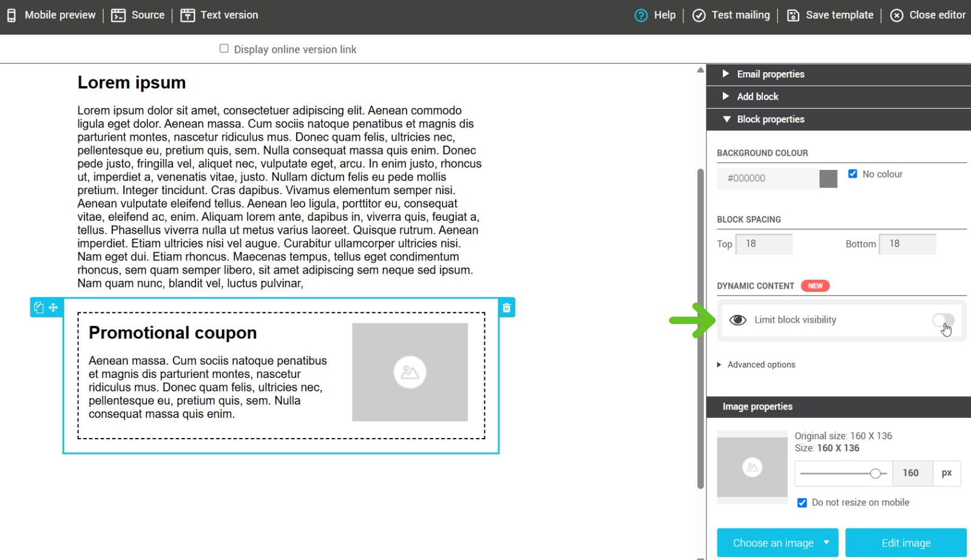Collapse the Block properties section
Screen dimensions: 971x560
[x=770, y=120]
